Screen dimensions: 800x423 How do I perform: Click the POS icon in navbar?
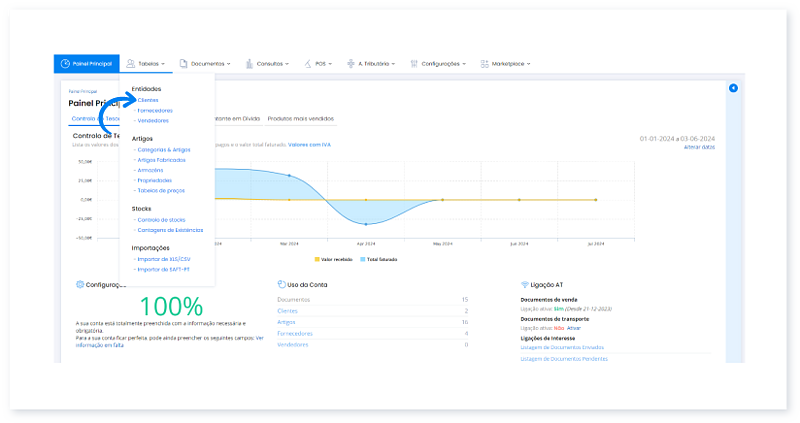click(x=308, y=63)
